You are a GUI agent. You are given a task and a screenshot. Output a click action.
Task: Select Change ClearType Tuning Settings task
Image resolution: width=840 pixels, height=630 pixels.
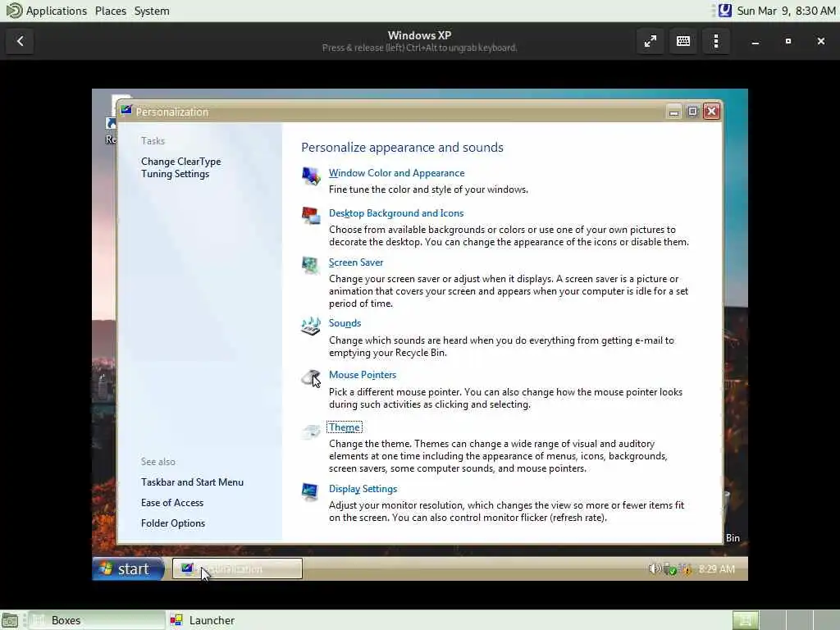(180, 167)
